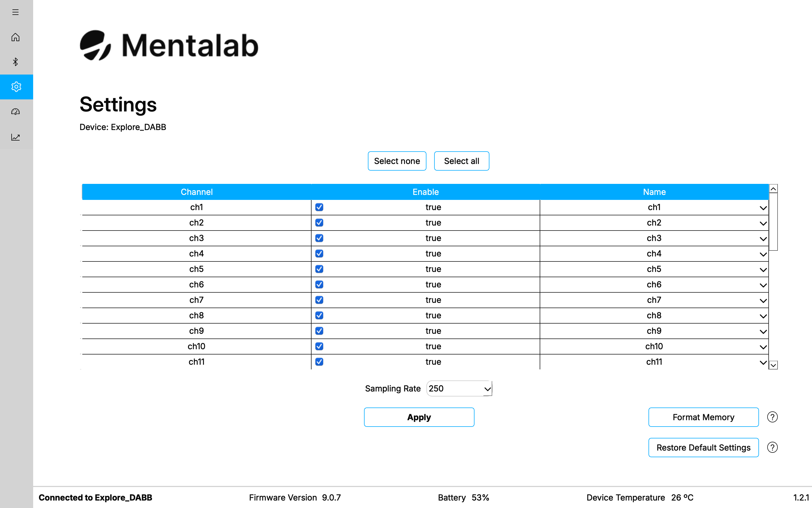Click help icon beside Format Memory
Screen dimensions: 812x508
(x=772, y=417)
